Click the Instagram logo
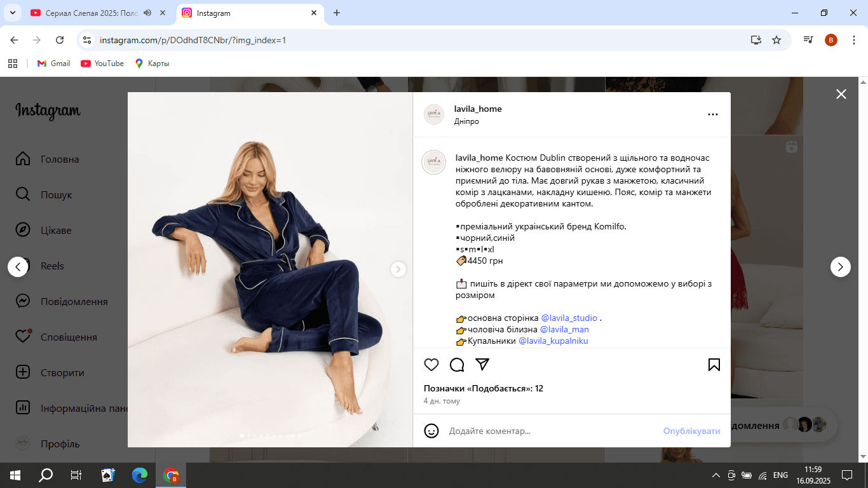The image size is (868, 488). tap(48, 111)
